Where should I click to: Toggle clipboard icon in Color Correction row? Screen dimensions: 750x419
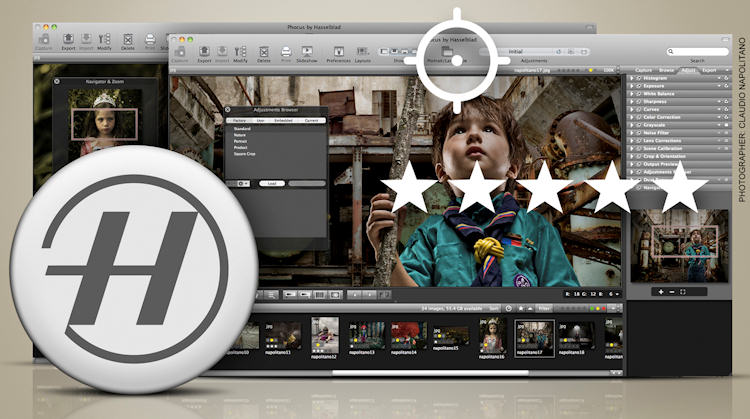[726, 117]
